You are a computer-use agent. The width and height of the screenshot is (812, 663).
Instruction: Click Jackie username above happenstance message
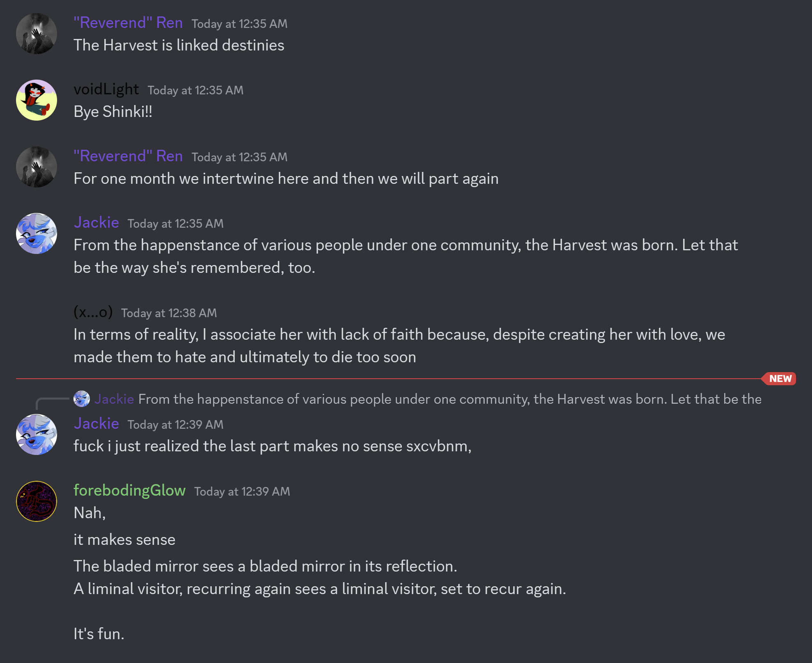point(96,223)
